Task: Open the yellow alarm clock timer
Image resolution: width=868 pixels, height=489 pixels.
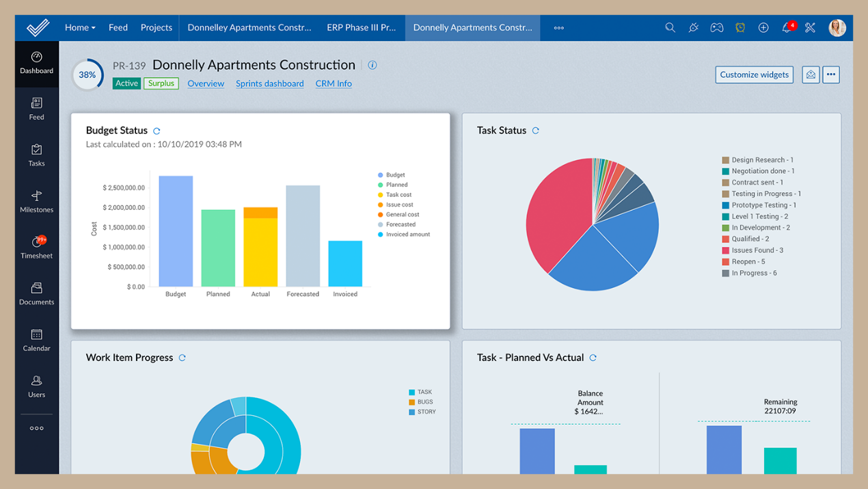Action: (740, 28)
